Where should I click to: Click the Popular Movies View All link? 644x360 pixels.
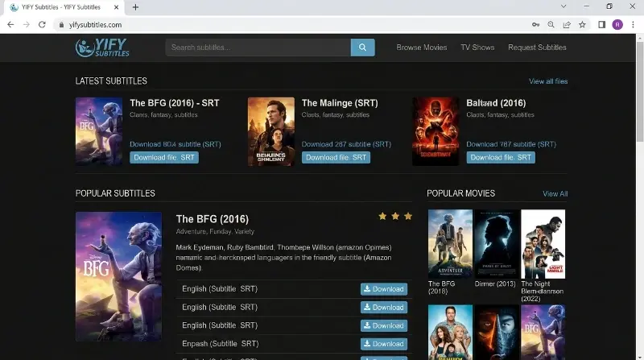[x=555, y=193]
